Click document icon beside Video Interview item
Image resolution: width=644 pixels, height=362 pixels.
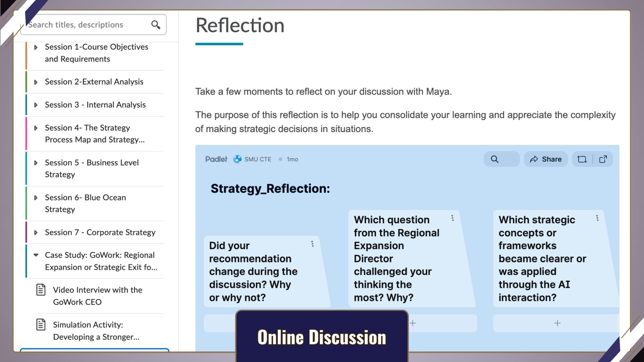41,290
